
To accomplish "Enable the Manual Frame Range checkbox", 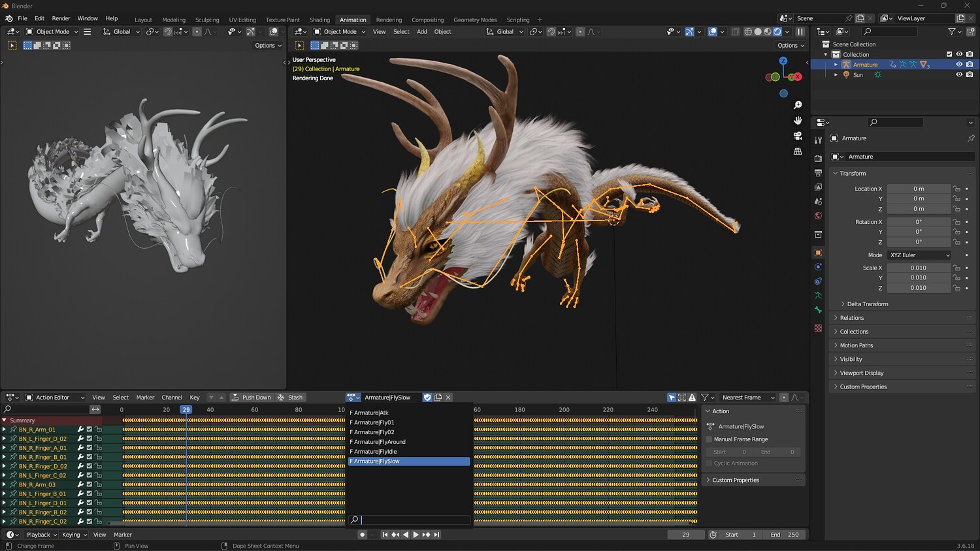I will 709,439.
